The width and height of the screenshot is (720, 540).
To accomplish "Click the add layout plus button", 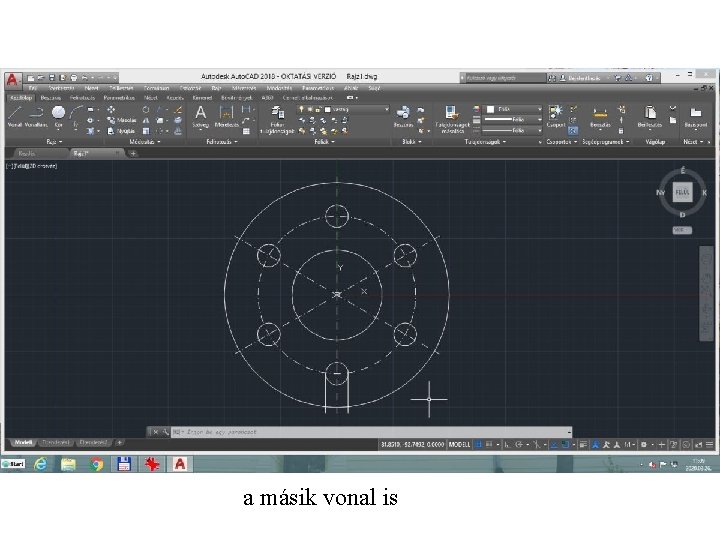I will [x=119, y=443].
